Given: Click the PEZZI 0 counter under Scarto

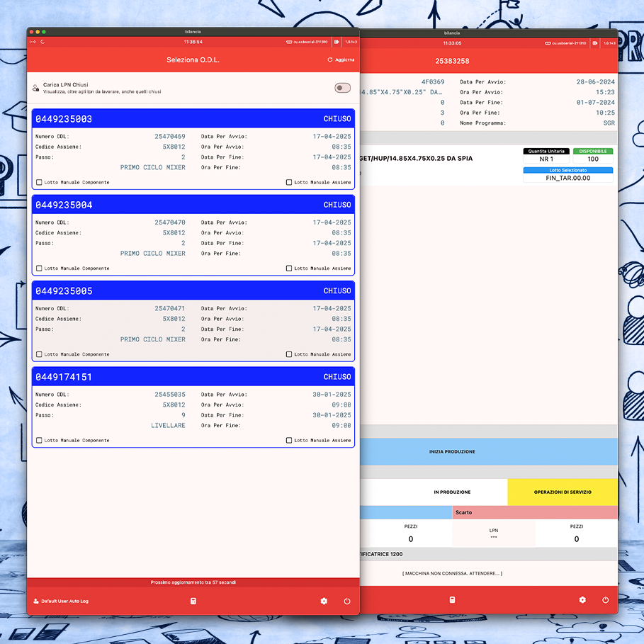Looking at the screenshot, I should click(x=577, y=534).
